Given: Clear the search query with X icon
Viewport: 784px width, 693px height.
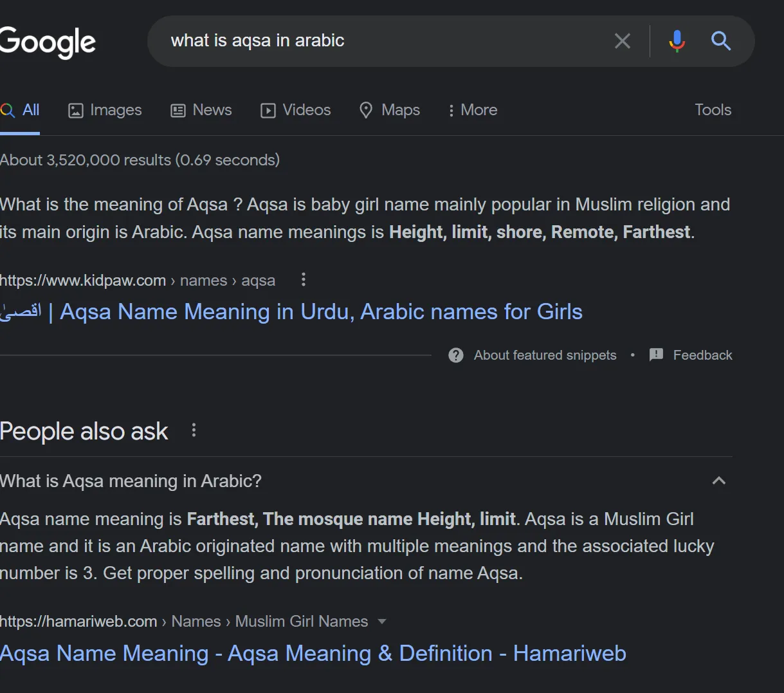Looking at the screenshot, I should coord(622,41).
